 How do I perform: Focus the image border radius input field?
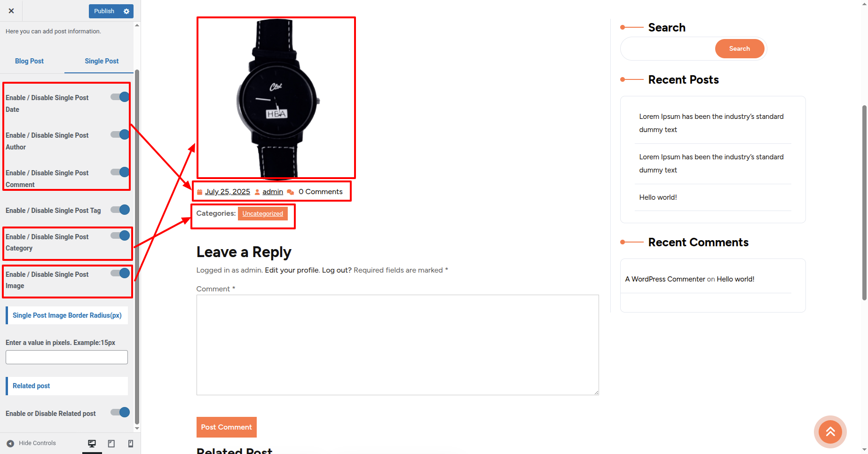67,357
